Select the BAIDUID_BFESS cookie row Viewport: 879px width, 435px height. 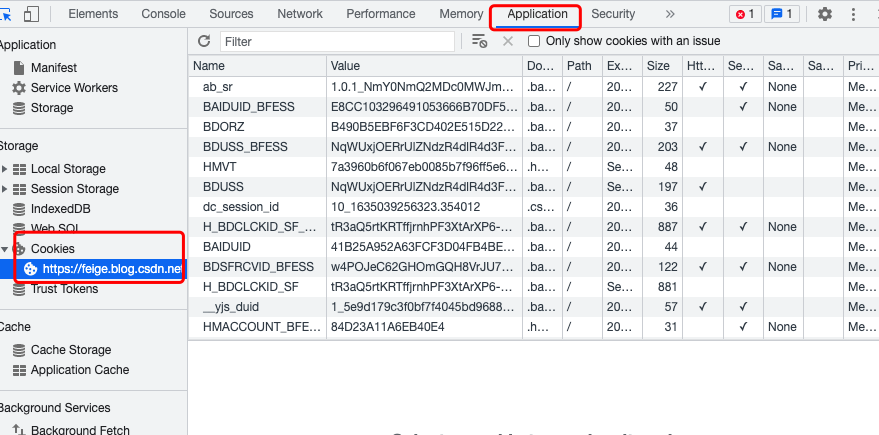tap(534, 107)
